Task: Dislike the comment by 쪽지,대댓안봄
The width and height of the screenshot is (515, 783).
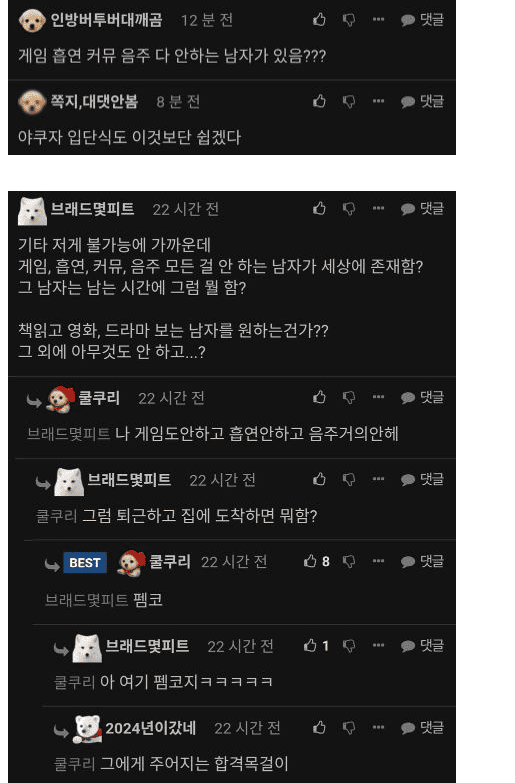Action: click(349, 102)
